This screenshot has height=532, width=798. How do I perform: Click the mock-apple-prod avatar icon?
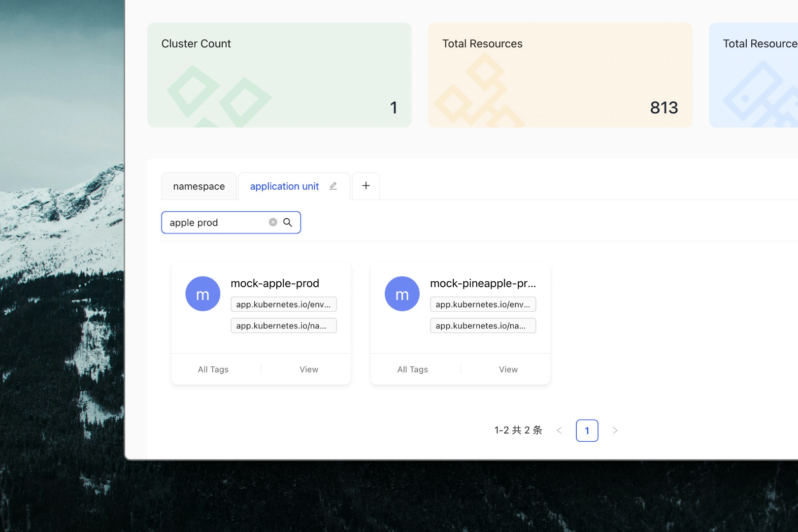(x=203, y=294)
